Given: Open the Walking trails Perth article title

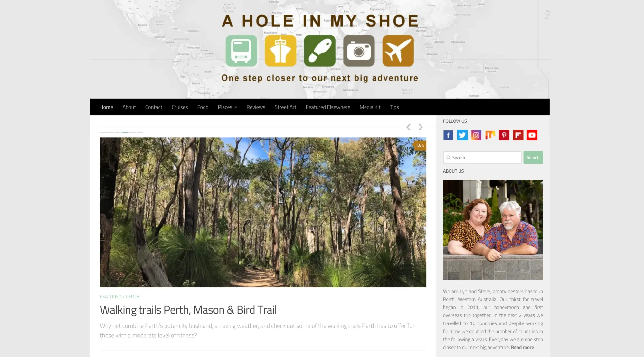Looking at the screenshot, I should point(188,310).
